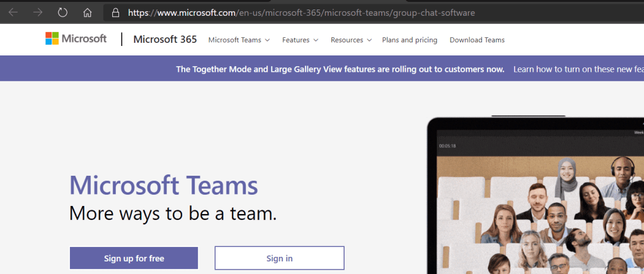Open the Resources dropdown menu

click(351, 40)
